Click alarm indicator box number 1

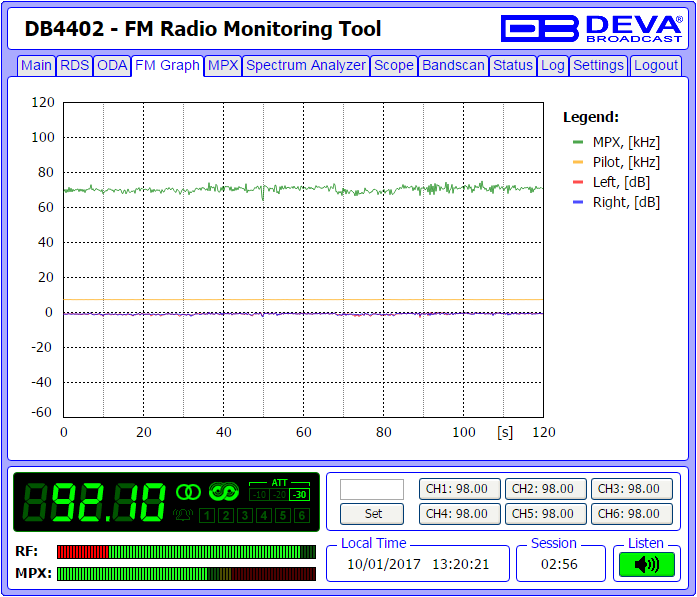pyautogui.click(x=207, y=516)
